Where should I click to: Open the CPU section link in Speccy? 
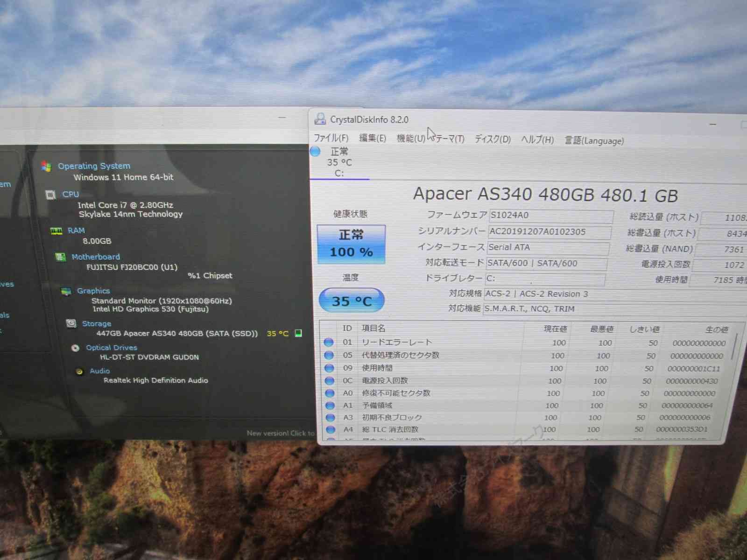pos(70,194)
